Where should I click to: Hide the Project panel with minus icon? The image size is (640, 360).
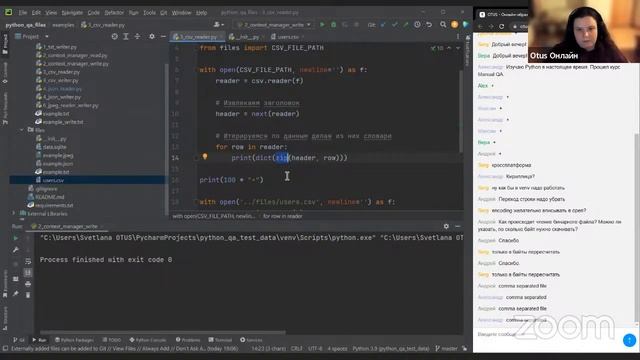pos(163,37)
